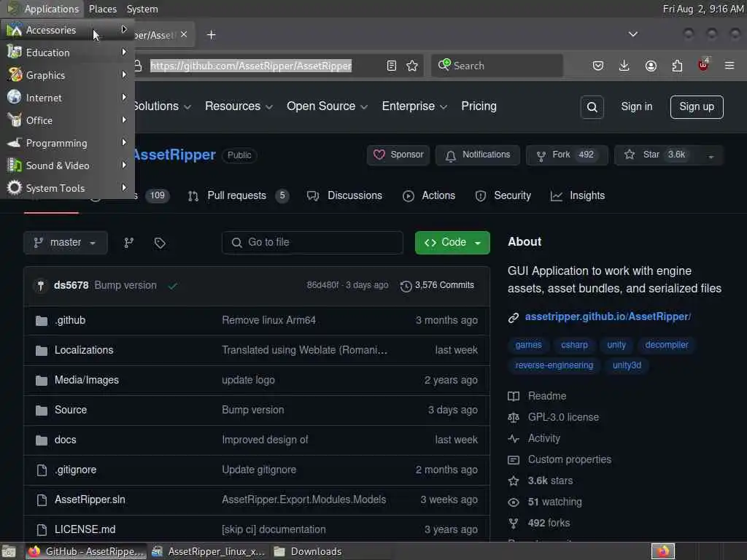Open the Office submenu
The width and height of the screenshot is (747, 560).
tap(67, 120)
